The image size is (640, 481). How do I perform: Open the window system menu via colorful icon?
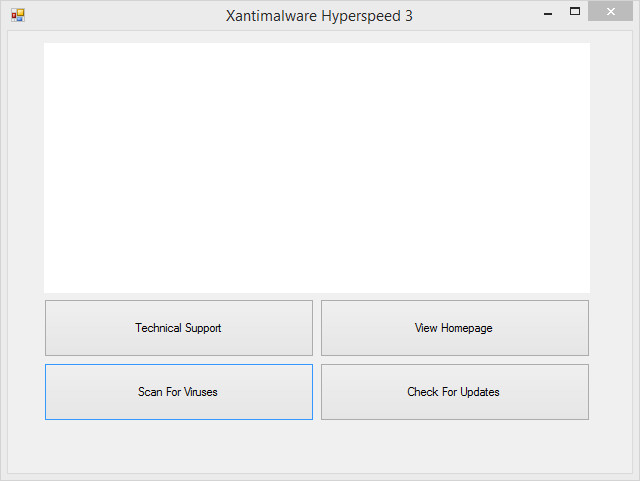pos(18,16)
